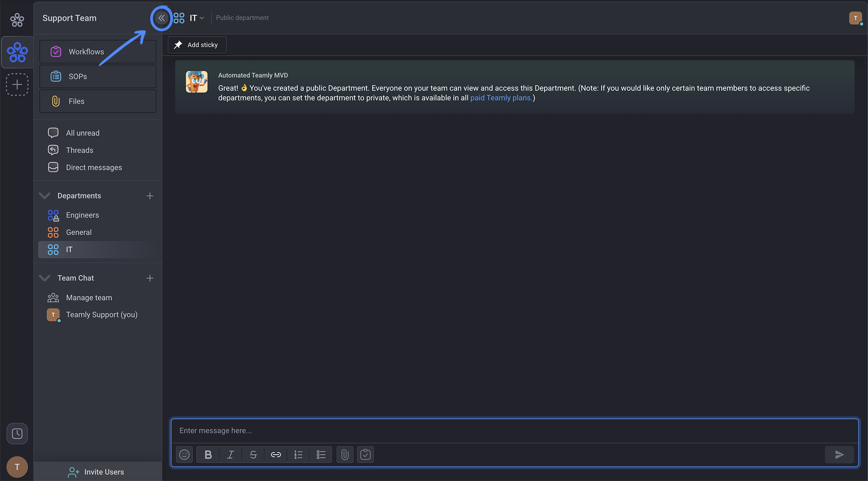The image size is (868, 481).
Task: Open the clock history icon
Action: coord(17,433)
